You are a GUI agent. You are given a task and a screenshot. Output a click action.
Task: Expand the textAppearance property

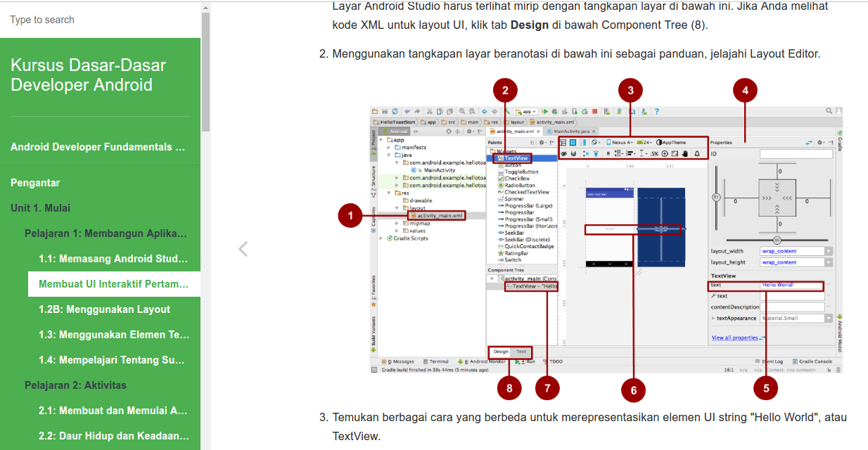point(713,319)
